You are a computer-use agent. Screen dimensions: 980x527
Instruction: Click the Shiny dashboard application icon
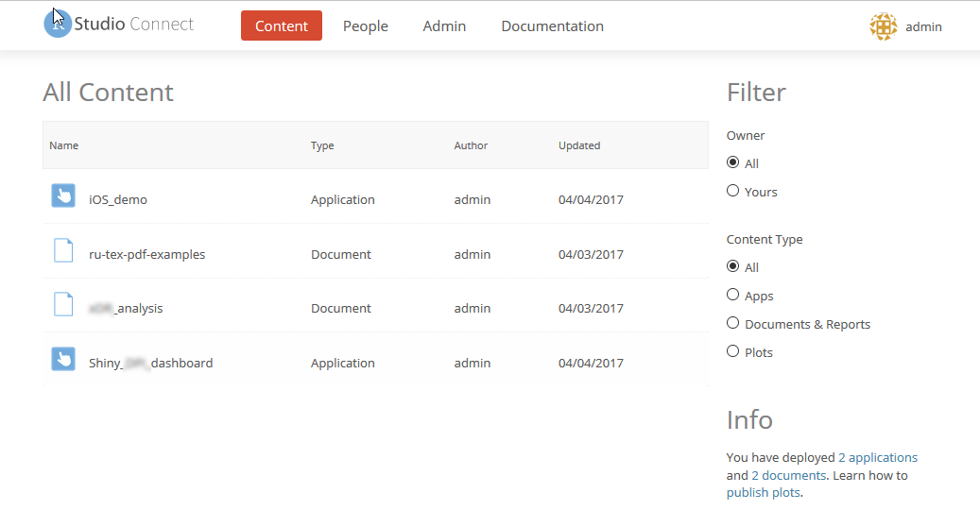(x=63, y=359)
